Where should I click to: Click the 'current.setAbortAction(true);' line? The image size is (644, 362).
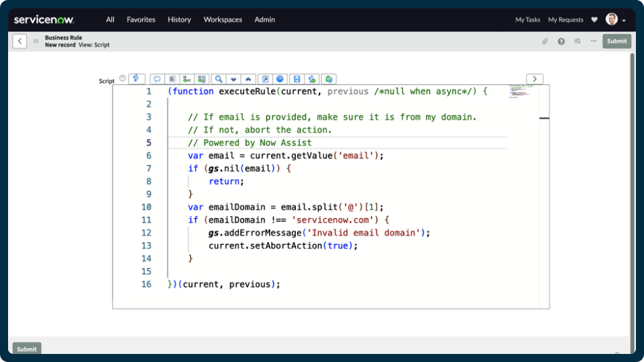pos(283,245)
